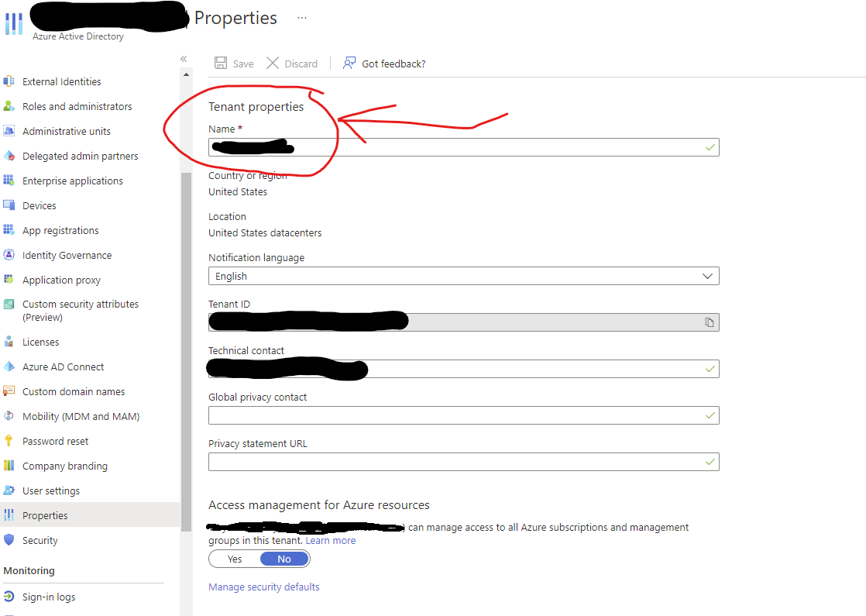Click the feedback person icon
Viewport: 866px width, 616px height.
(x=349, y=63)
